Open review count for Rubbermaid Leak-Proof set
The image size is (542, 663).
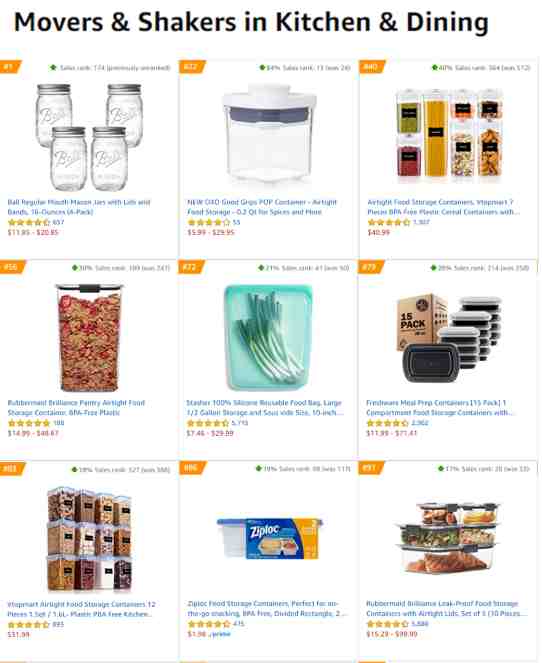pyautogui.click(x=420, y=624)
